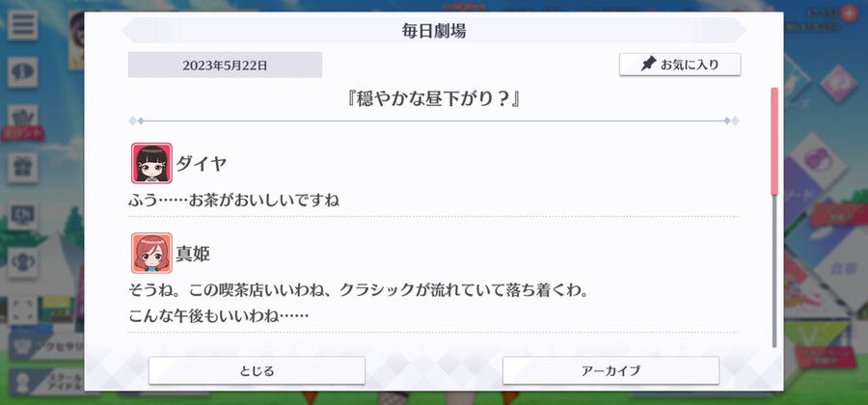
Task: Click the fullscreen frame icon
Action: (x=23, y=310)
